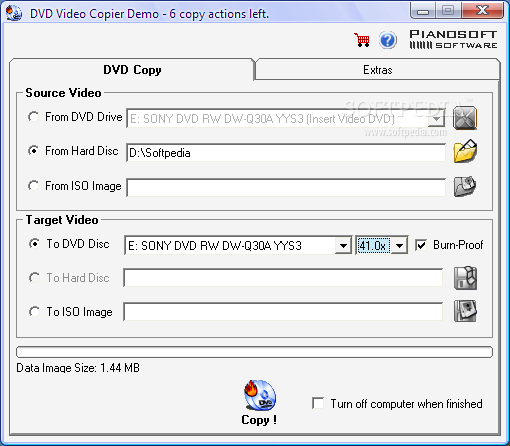Click the Data Image Size: 1.44 MB text

pyautogui.click(x=78, y=368)
